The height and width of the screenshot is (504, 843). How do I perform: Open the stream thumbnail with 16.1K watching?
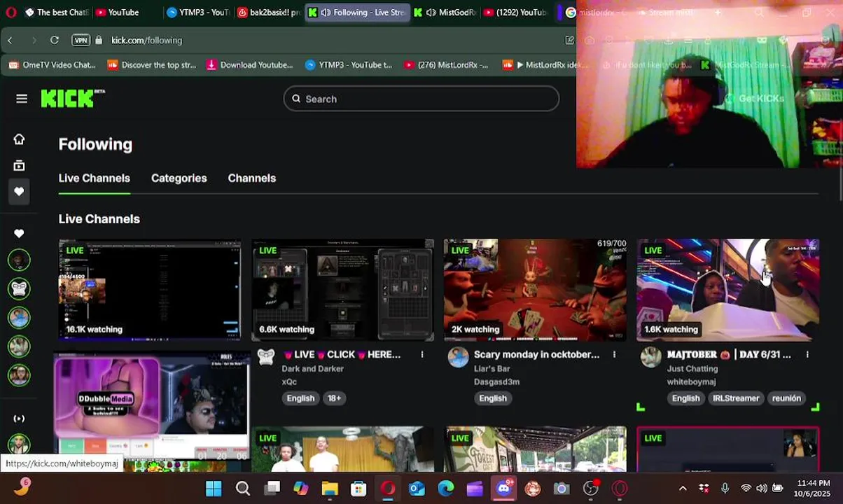(150, 290)
